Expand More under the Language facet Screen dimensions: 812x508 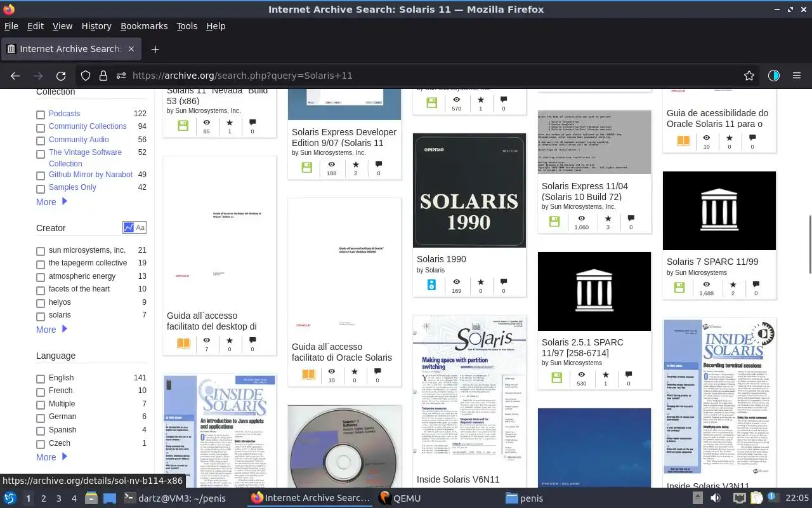coord(51,457)
